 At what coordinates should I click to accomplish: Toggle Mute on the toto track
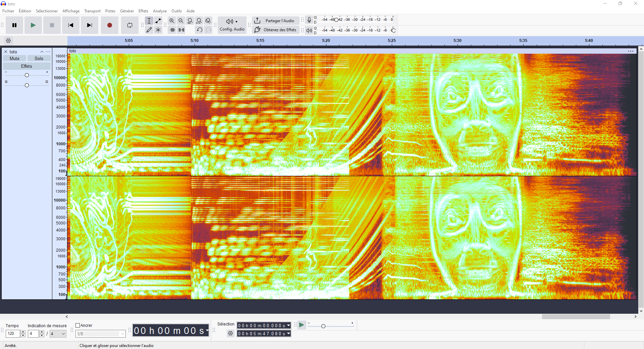pyautogui.click(x=14, y=58)
